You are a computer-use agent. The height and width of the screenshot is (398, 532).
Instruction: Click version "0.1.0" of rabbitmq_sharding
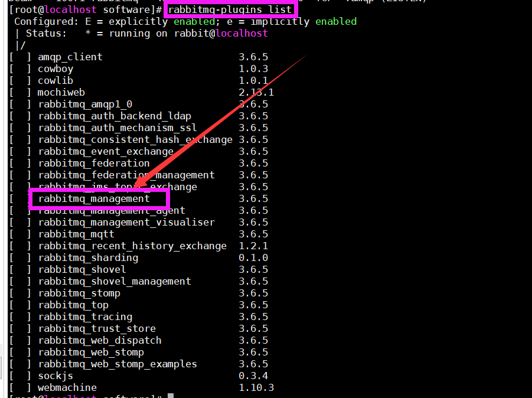[x=253, y=258]
